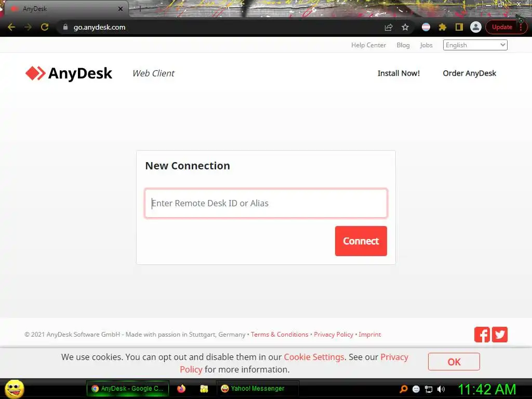
Task: Click the magnifier search tray icon
Action: tap(403, 389)
